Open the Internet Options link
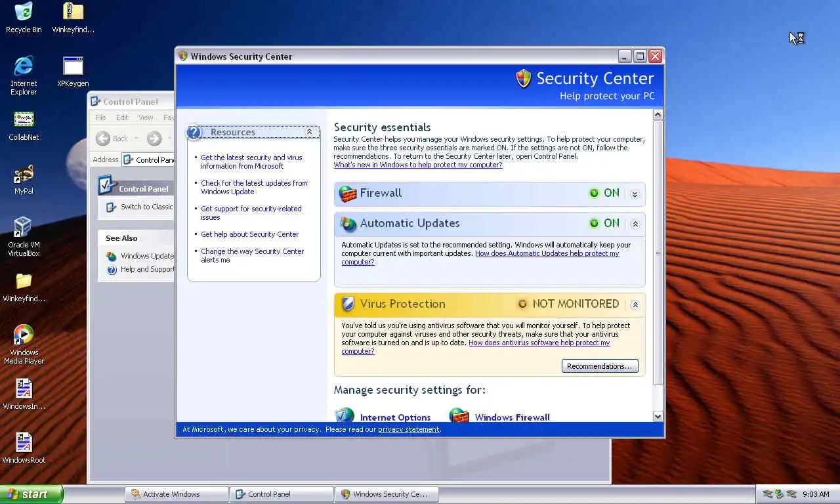The height and width of the screenshot is (504, 840). click(395, 417)
